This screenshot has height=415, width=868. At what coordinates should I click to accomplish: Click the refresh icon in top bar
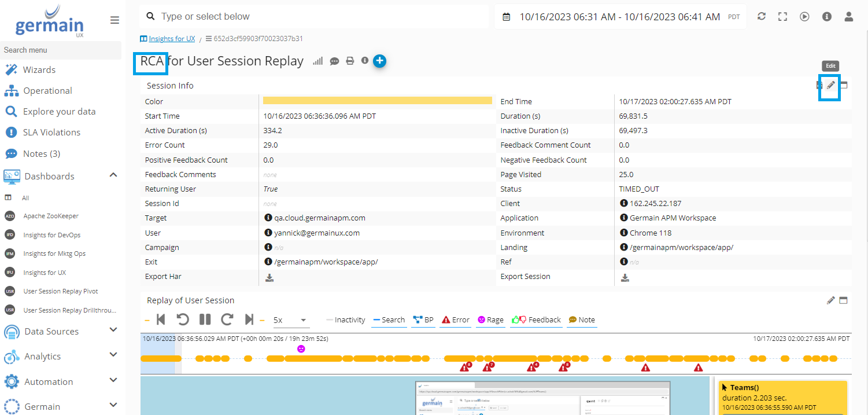tap(762, 17)
